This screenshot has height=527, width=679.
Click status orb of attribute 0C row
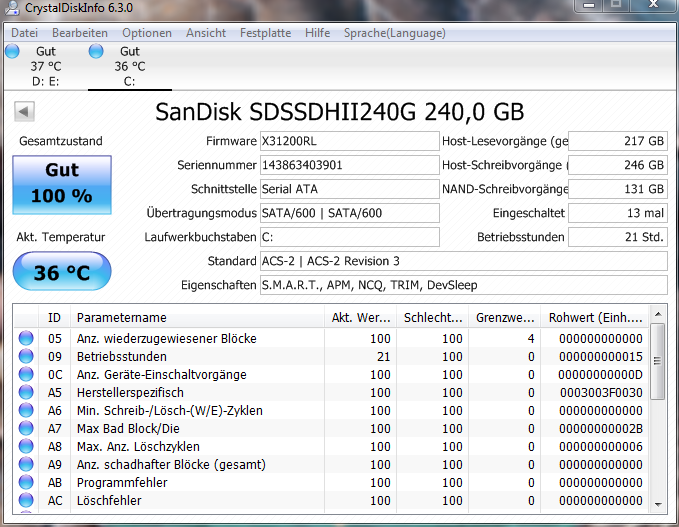(26, 374)
